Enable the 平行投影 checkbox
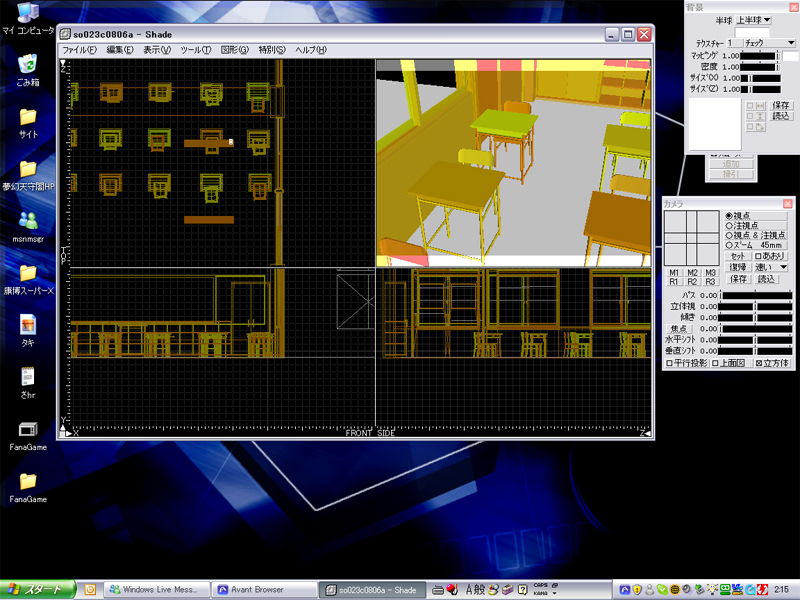 [687, 363]
